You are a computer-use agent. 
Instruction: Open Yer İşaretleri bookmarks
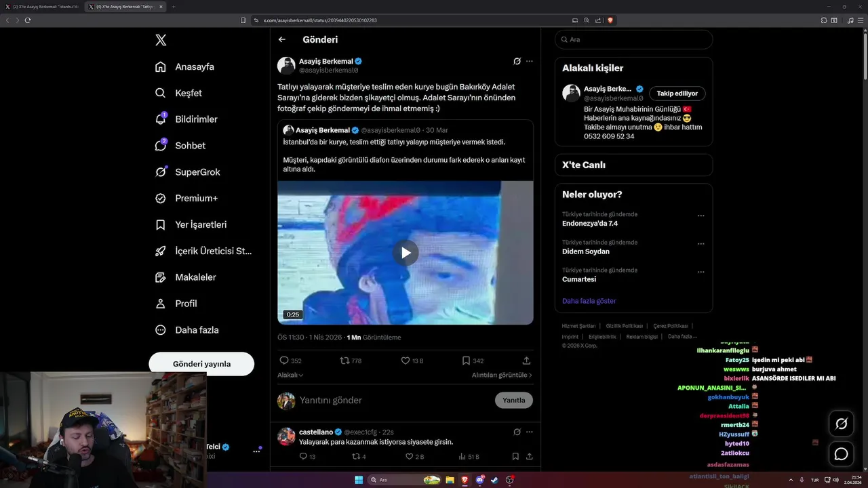point(191,224)
